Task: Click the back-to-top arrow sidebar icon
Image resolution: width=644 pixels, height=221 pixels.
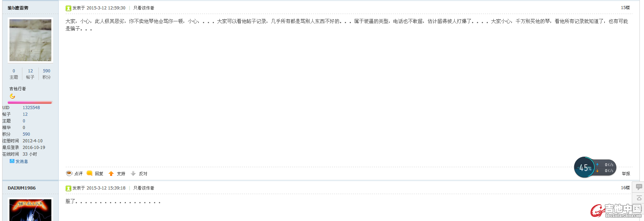Action: point(639,198)
